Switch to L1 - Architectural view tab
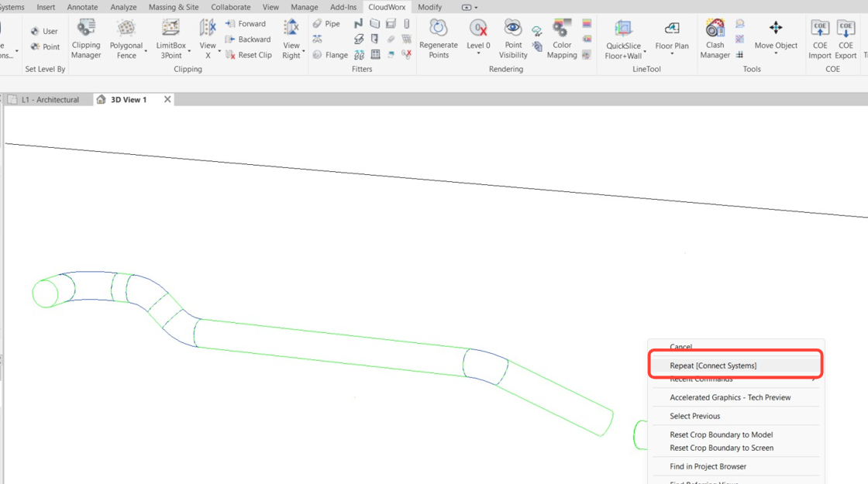 point(50,100)
